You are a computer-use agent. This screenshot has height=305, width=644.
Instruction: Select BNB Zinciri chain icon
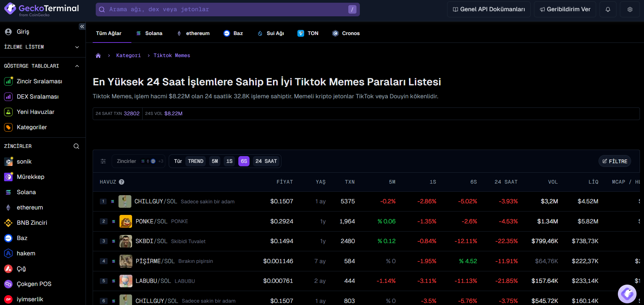pos(8,223)
